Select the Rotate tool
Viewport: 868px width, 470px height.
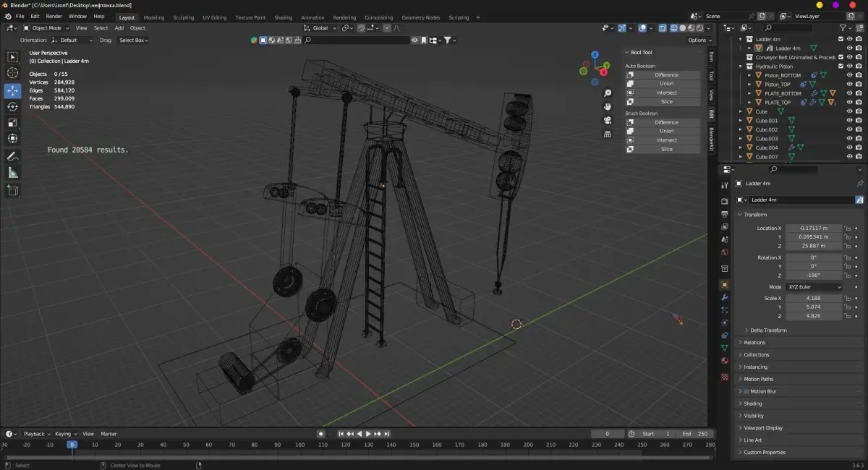click(x=12, y=106)
